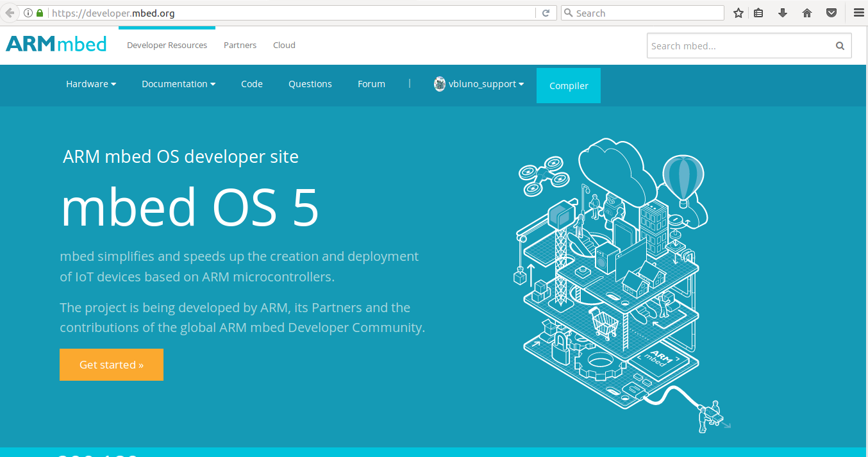Click the vbluno_support avatar image
Viewport: 868px width, 457px height.
[x=440, y=84]
